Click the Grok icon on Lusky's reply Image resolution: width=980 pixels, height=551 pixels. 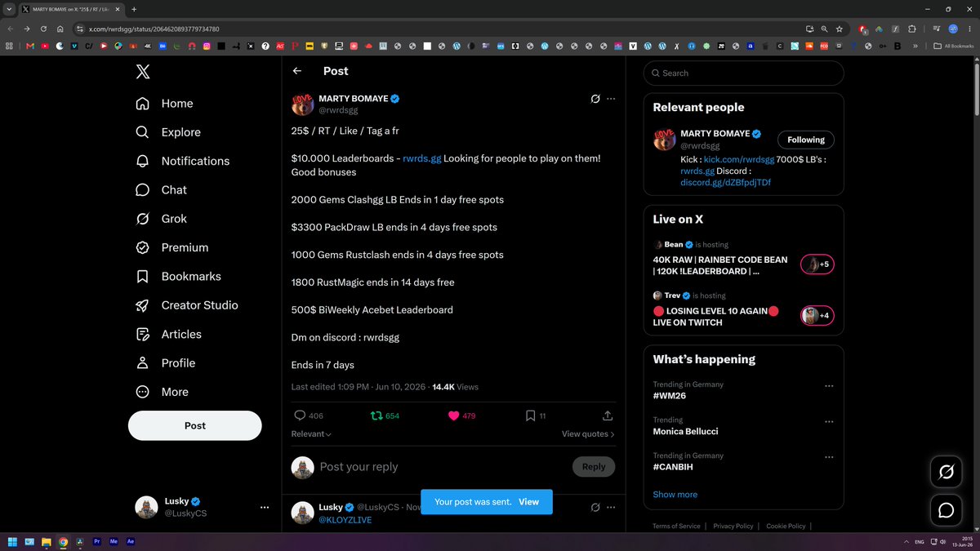click(x=595, y=507)
